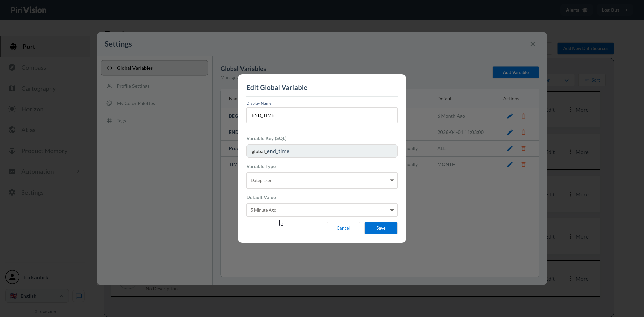This screenshot has height=317, width=644.
Task: Click the clear cache refresh icon
Action: coord(36,312)
